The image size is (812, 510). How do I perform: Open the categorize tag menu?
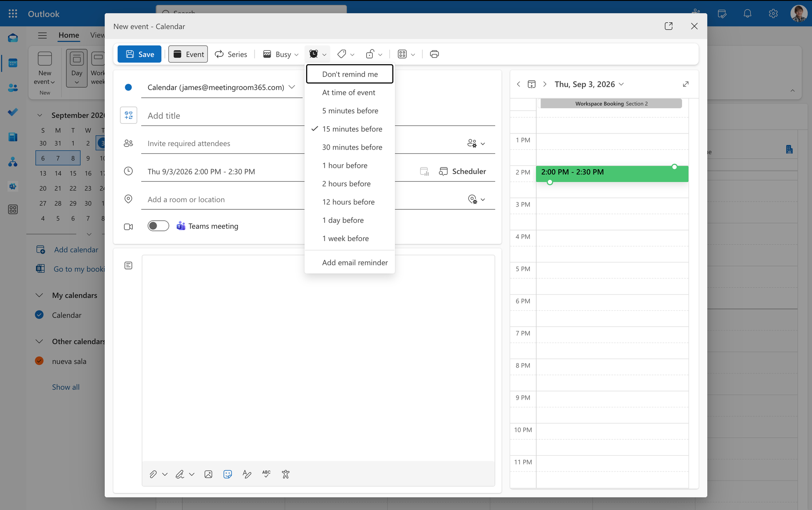point(346,54)
